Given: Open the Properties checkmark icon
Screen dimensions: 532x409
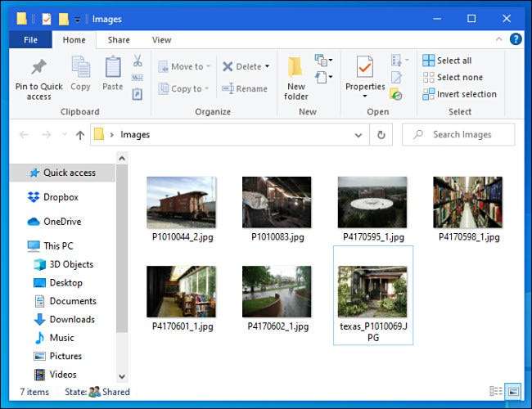Looking at the screenshot, I should tap(365, 68).
